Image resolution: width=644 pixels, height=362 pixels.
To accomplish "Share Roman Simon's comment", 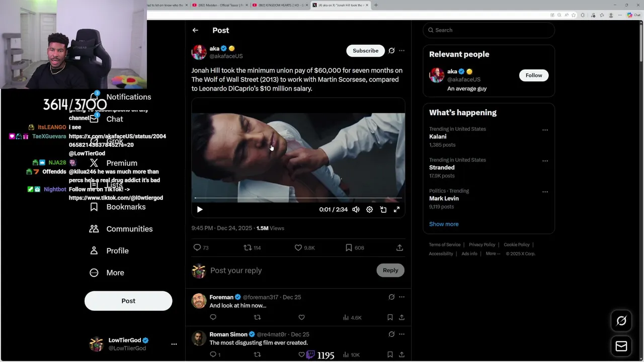I will pyautogui.click(x=401, y=354).
